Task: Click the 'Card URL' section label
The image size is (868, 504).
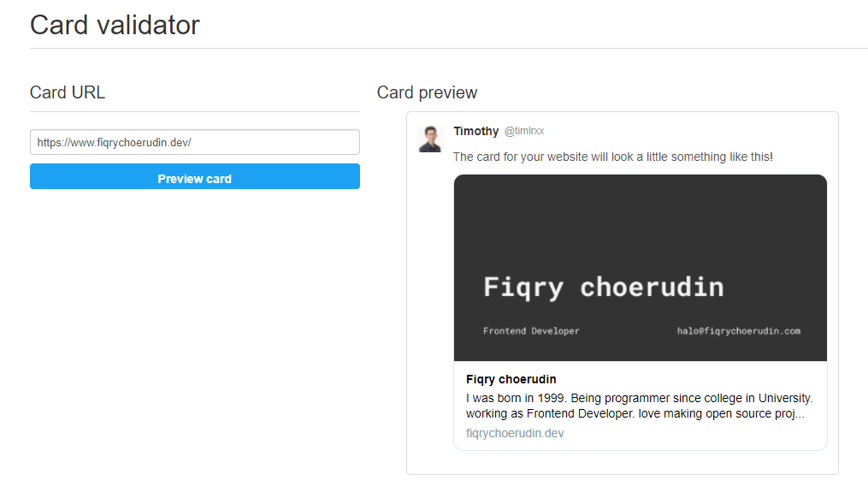Action: 67,92
